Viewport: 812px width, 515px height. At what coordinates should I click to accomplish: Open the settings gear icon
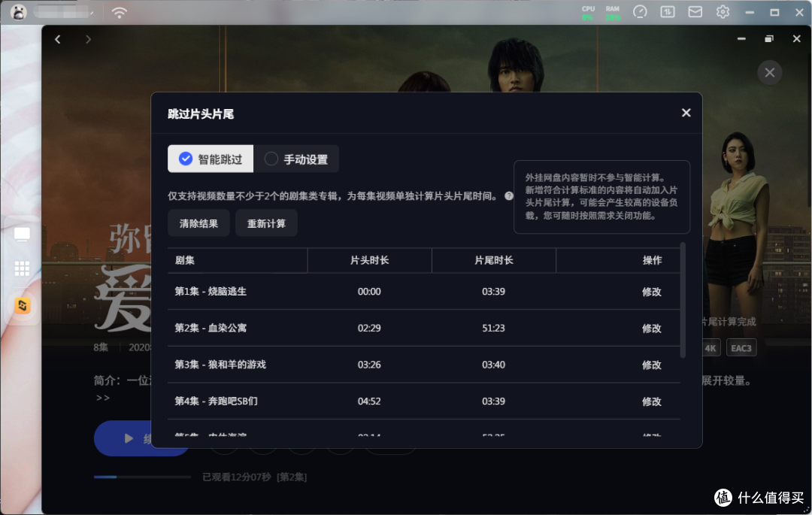pos(723,12)
